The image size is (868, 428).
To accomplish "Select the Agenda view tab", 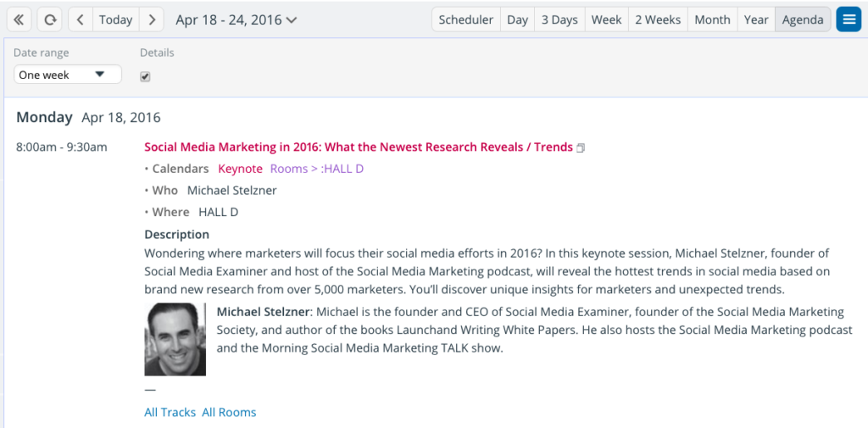I will [x=802, y=20].
